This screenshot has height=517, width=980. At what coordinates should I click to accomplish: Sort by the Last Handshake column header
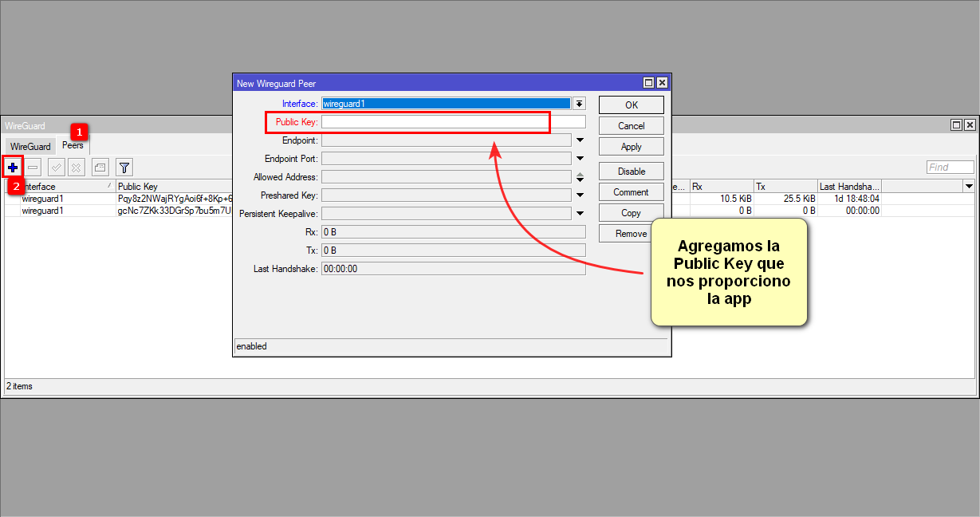click(849, 187)
